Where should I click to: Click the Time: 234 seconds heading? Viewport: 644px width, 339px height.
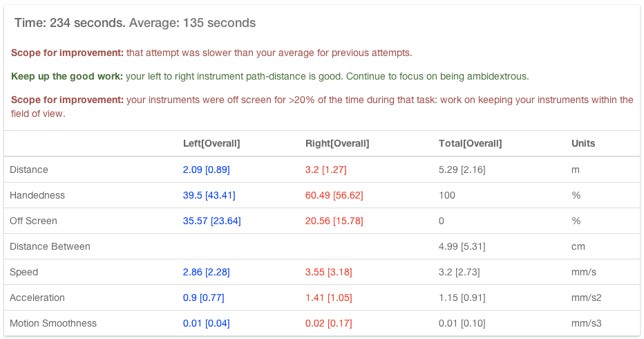[x=70, y=23]
